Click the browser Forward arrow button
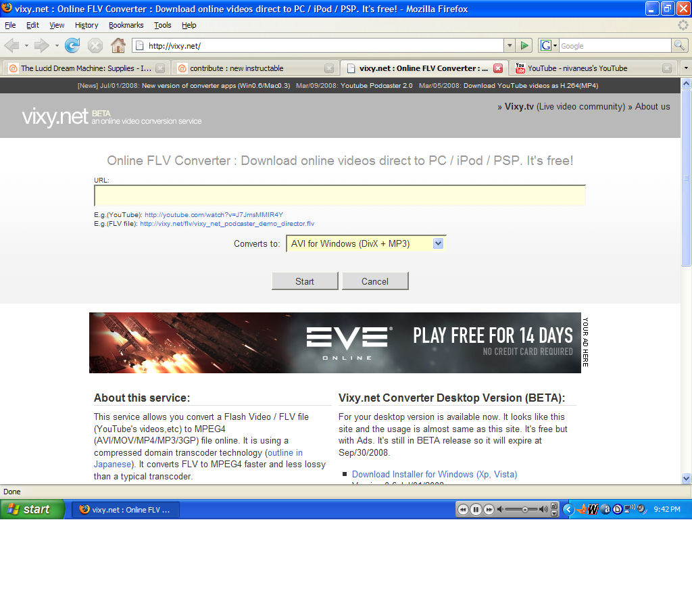The width and height of the screenshot is (692, 616). click(x=41, y=45)
